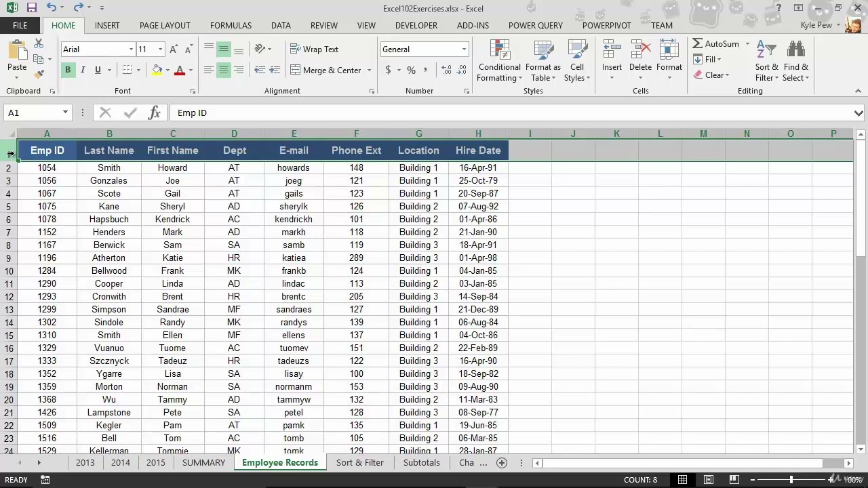Click the Format Painter brush icon
868x488 pixels.
(39, 74)
